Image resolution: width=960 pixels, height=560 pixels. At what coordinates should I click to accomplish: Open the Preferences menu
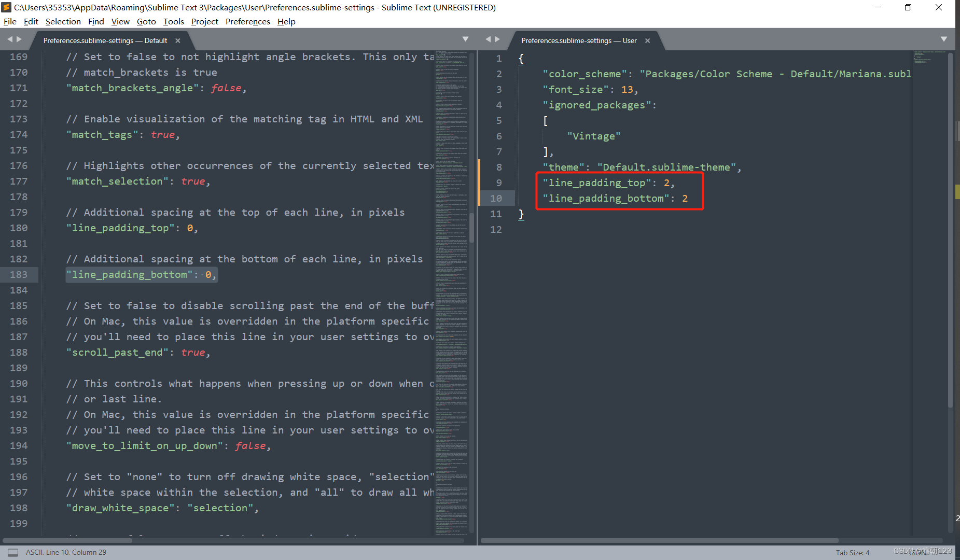[x=248, y=21]
